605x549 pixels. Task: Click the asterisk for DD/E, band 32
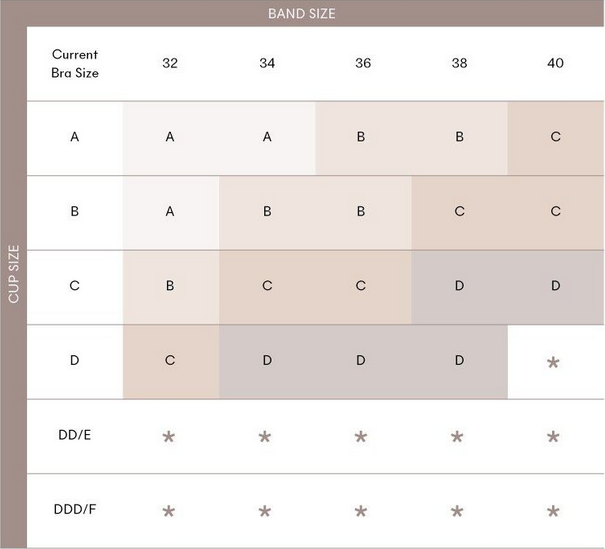[169, 437]
